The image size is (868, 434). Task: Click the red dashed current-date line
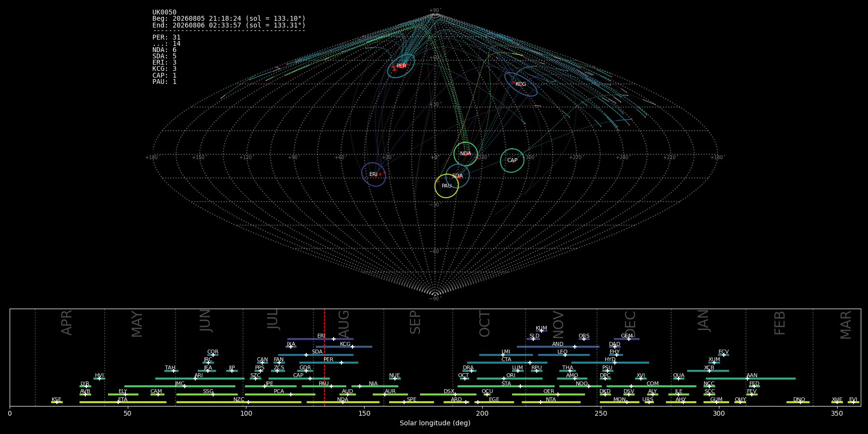[x=325, y=357]
